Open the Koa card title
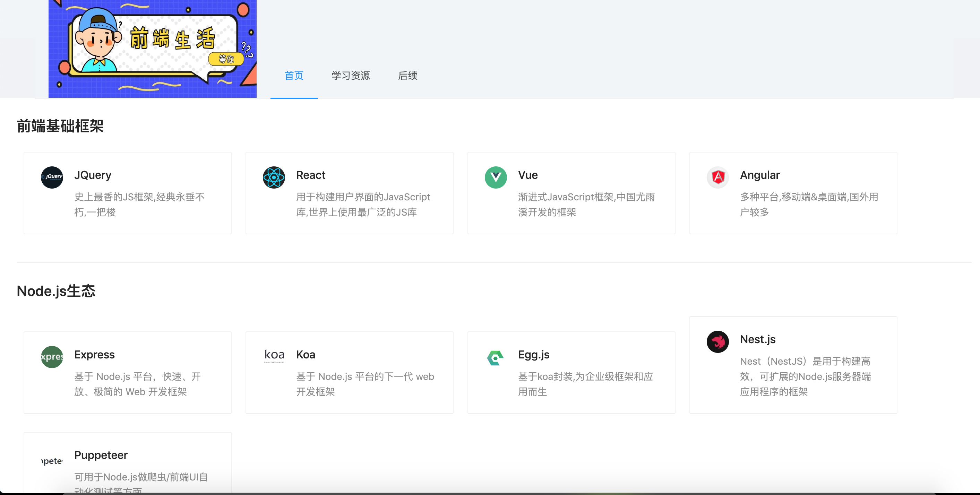980x495 pixels. (x=306, y=354)
